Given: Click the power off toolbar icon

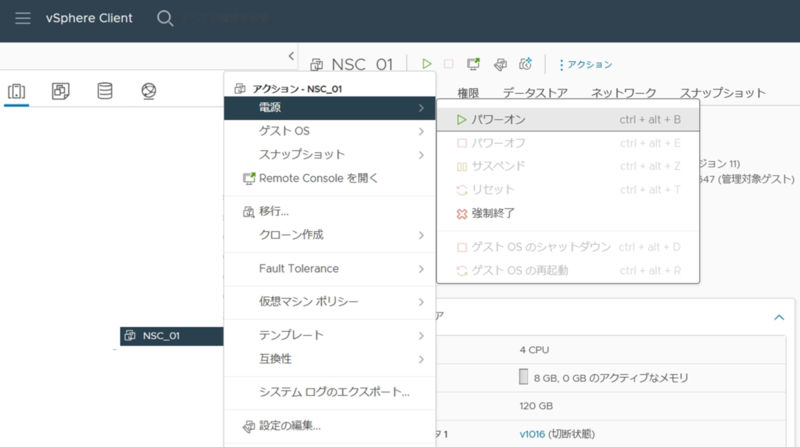Looking at the screenshot, I should (448, 64).
